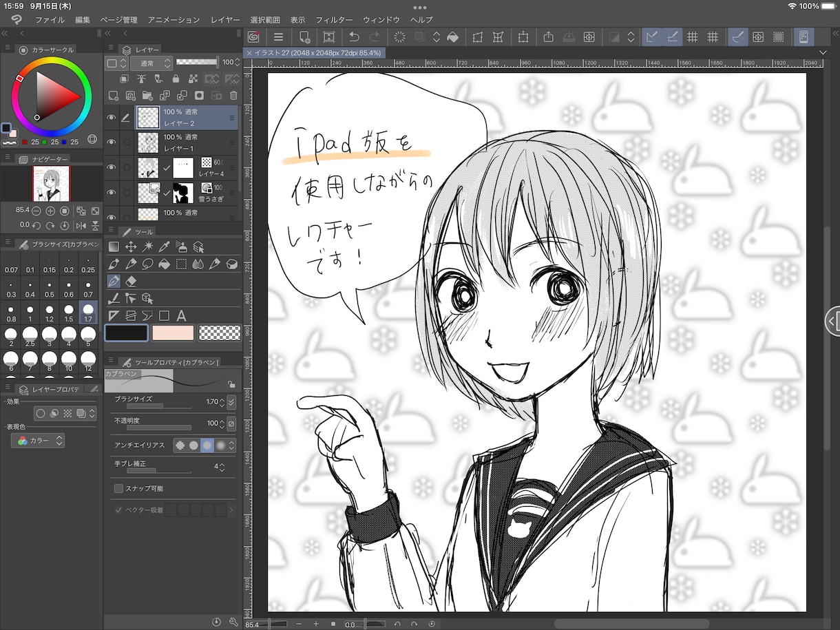Open 表現色 カラー dropdown
840x630 pixels.
39,441
